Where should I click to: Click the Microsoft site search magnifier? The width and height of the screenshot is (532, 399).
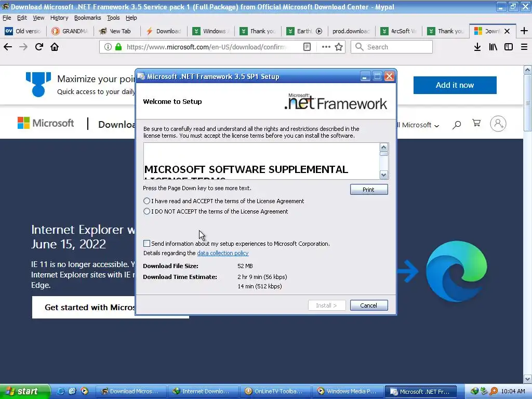(x=457, y=125)
